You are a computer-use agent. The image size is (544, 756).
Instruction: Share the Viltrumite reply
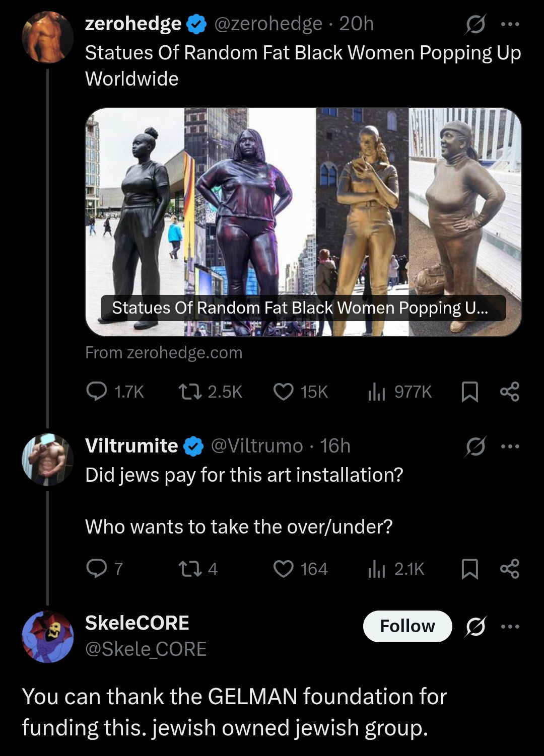(509, 569)
